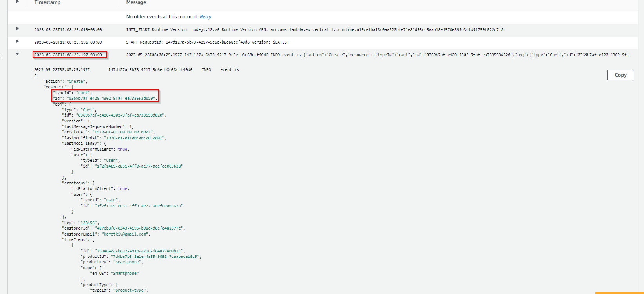644x294 pixels.
Task: Click the INIT_START Runtime Version message
Action: coord(316,30)
